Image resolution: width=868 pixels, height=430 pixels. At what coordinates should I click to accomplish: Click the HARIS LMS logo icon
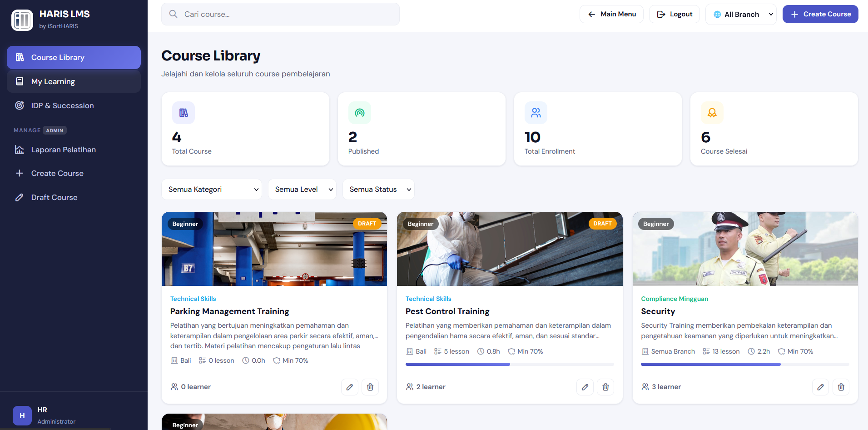[x=22, y=20]
